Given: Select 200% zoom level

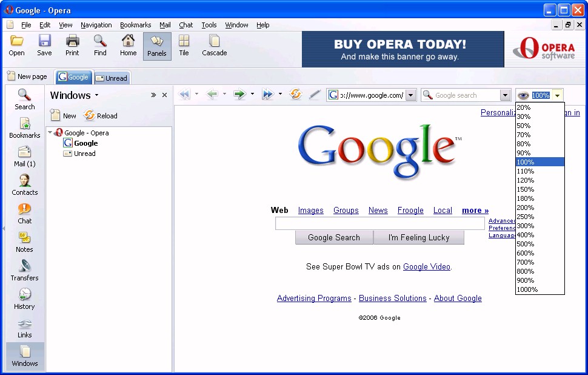Looking at the screenshot, I should click(x=540, y=208).
